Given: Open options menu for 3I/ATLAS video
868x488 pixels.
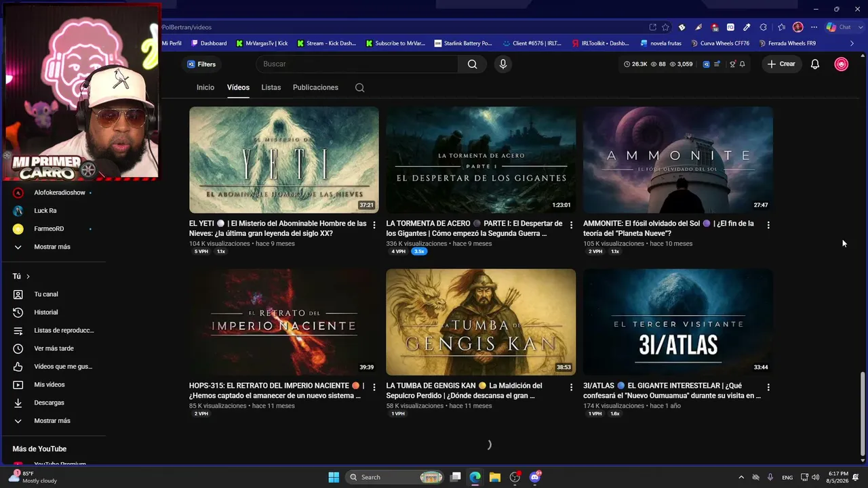Looking at the screenshot, I should coord(768,388).
